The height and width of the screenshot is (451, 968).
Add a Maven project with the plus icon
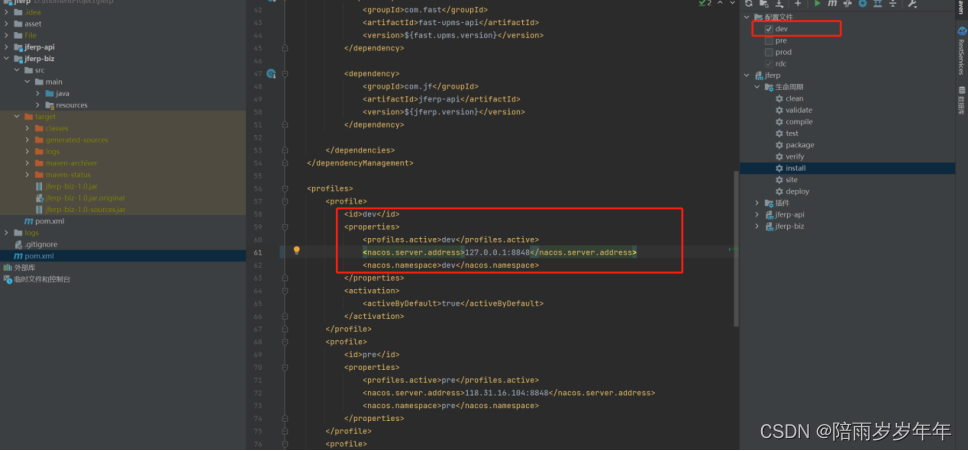(x=798, y=4)
